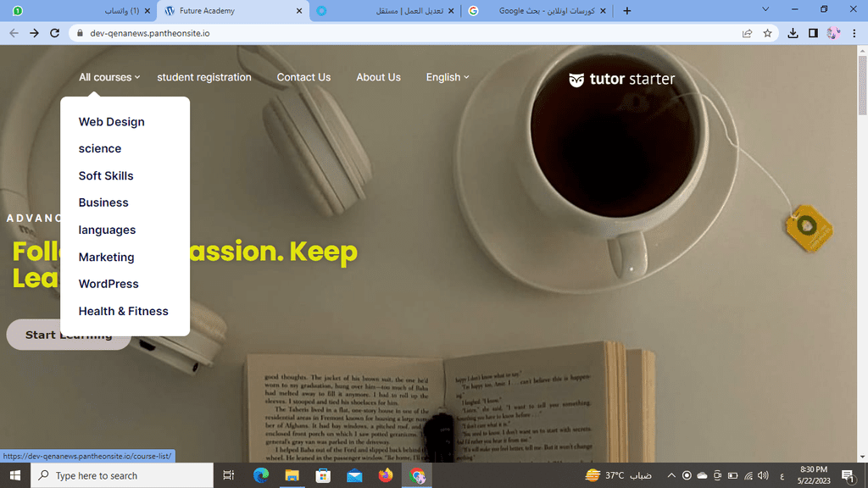Open the student registration page

pyautogui.click(x=204, y=77)
